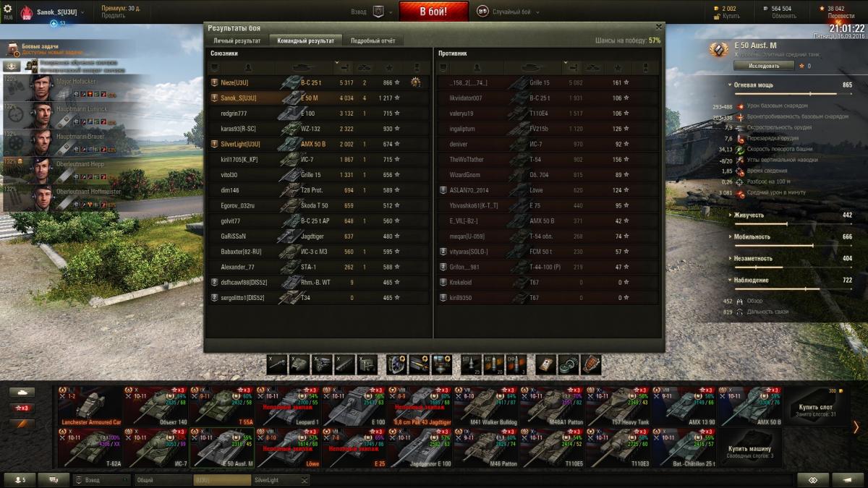Sort allies by kills tank icon
Image resolution: width=868 pixels, height=488 pixels.
[x=365, y=67]
